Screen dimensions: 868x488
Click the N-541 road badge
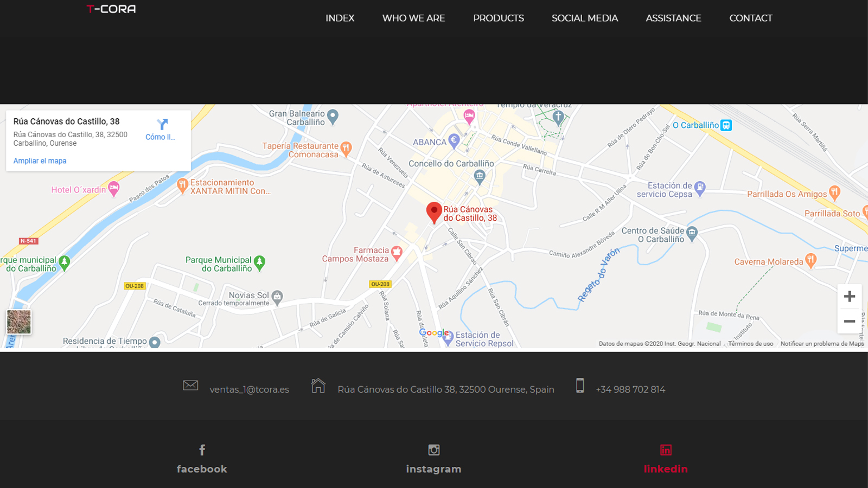point(28,241)
